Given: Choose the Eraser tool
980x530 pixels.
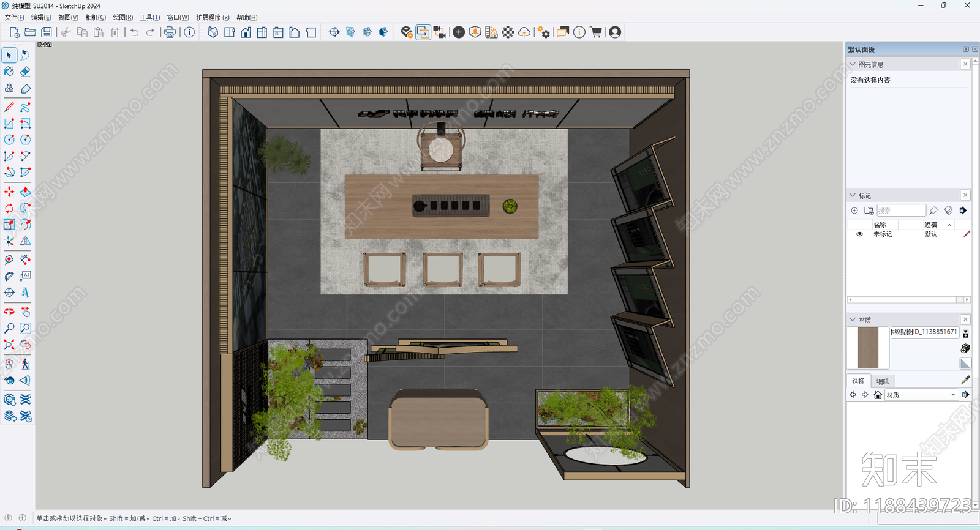Looking at the screenshot, I should point(25,72).
